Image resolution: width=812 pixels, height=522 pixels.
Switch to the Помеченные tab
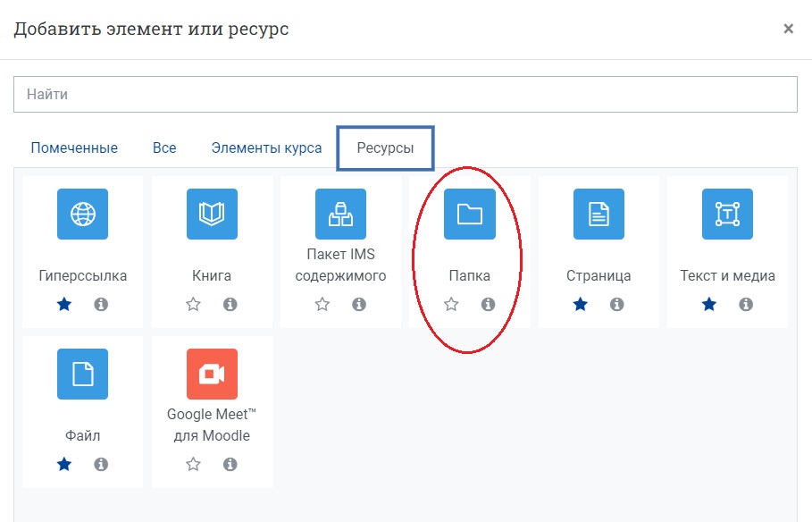(x=74, y=147)
